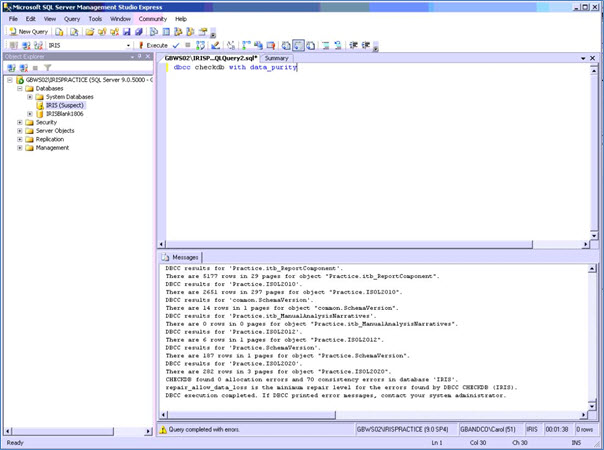The image size is (604, 450).
Task: Expand the System Databases folder
Action: click(x=30, y=97)
